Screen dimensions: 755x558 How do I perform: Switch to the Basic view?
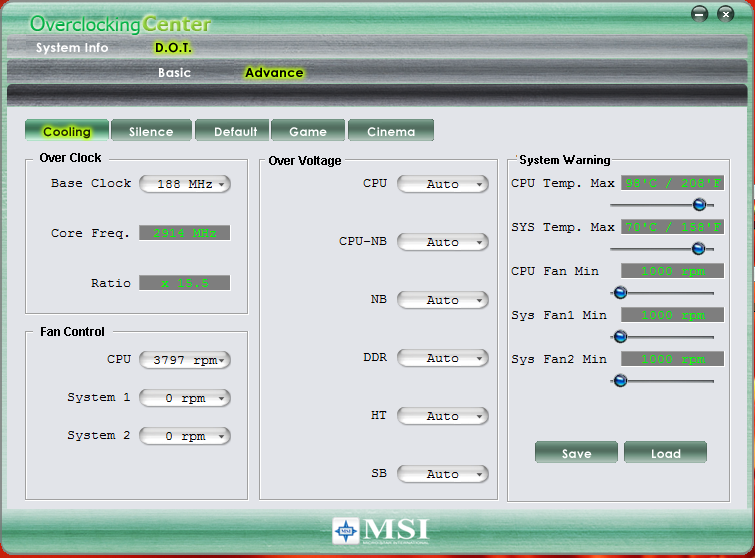click(174, 73)
